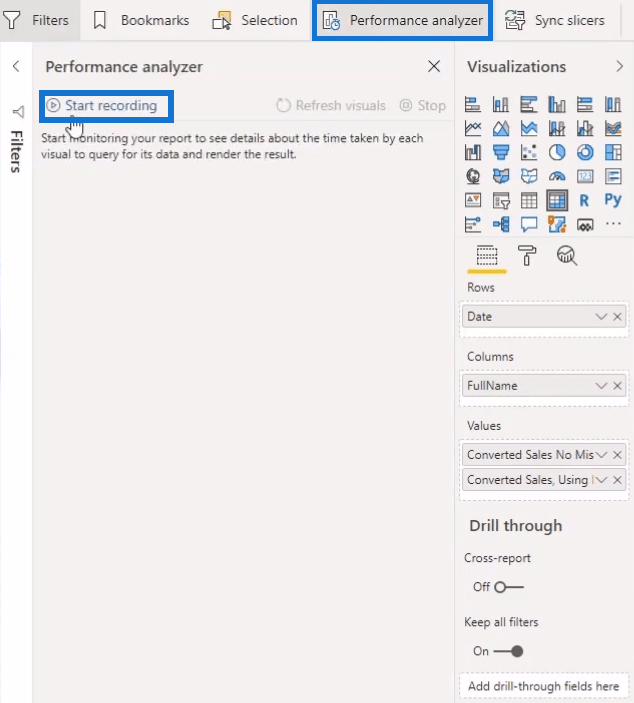Select the custom visual with diamond shapes
Screen dimensions: 634x703
tap(585, 225)
